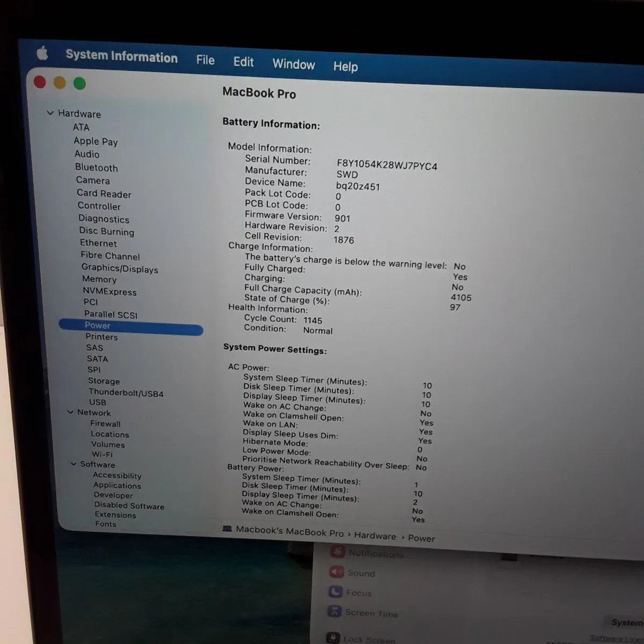Select Applications under Software
644x644 pixels.
pos(117,486)
